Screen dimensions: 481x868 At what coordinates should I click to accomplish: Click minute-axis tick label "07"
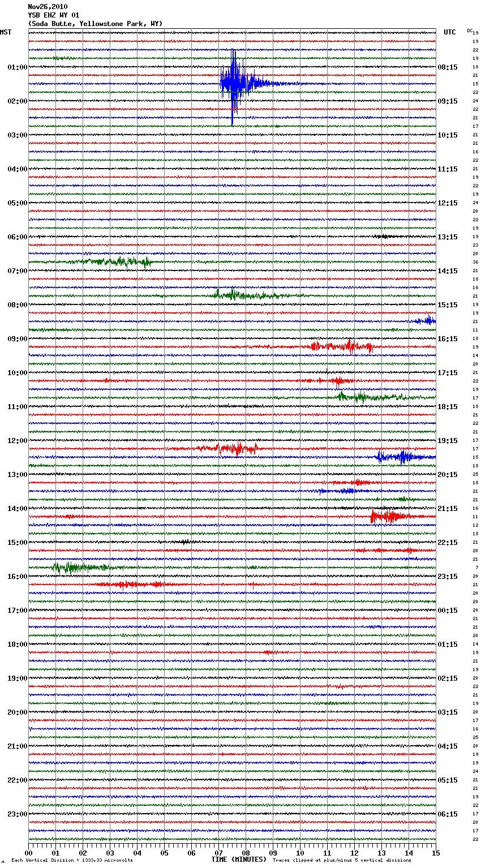219,853
